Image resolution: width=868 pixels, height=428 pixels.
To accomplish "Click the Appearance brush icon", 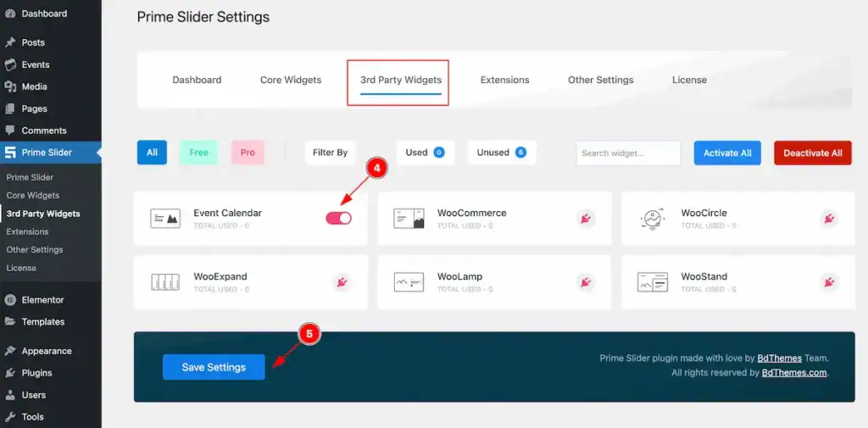I will point(10,351).
